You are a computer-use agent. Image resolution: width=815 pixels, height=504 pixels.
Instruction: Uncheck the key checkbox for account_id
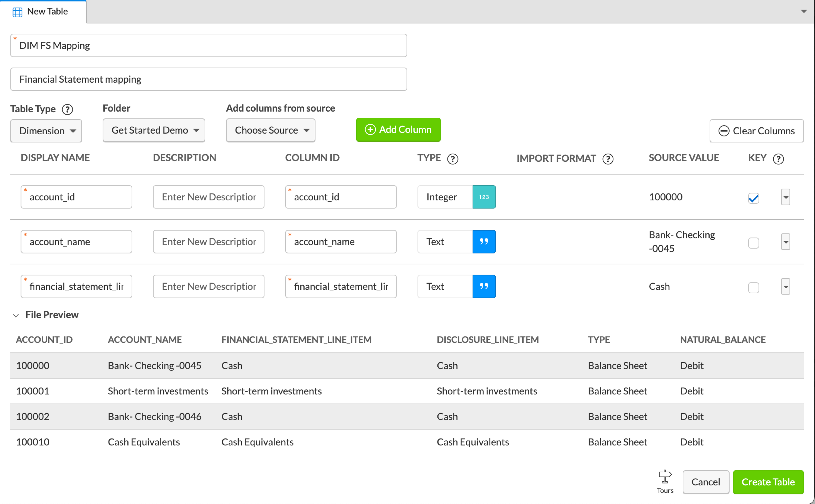pyautogui.click(x=753, y=198)
